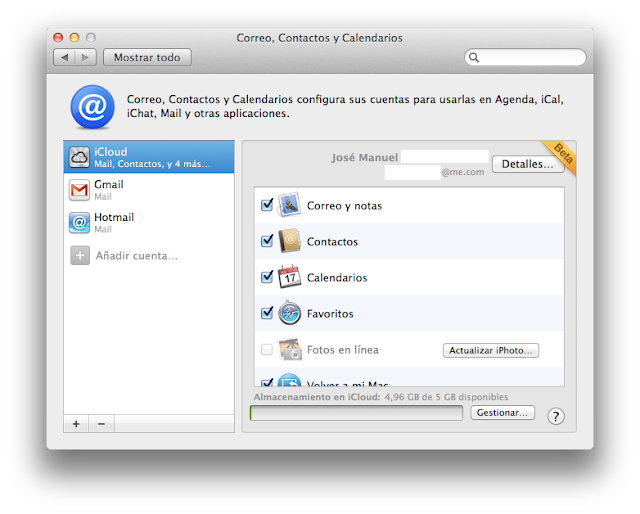Go forward with the right arrow button
Screen dimensions: 640x514
85,58
